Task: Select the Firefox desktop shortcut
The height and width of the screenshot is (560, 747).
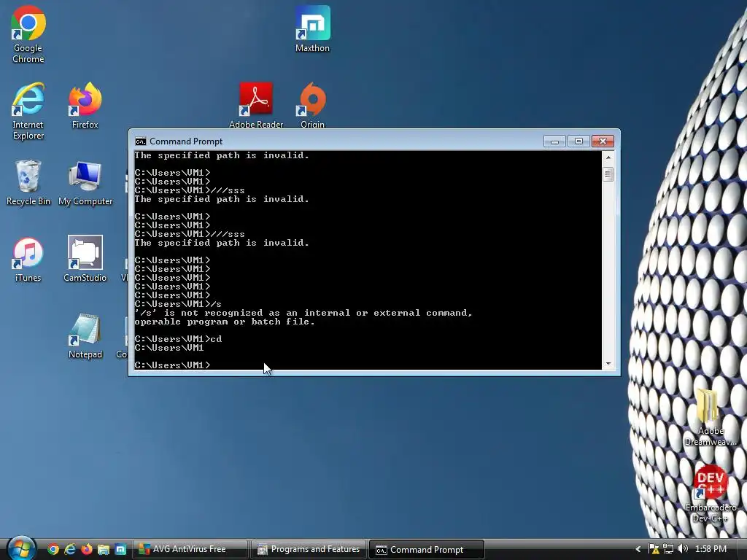Action: tap(85, 106)
